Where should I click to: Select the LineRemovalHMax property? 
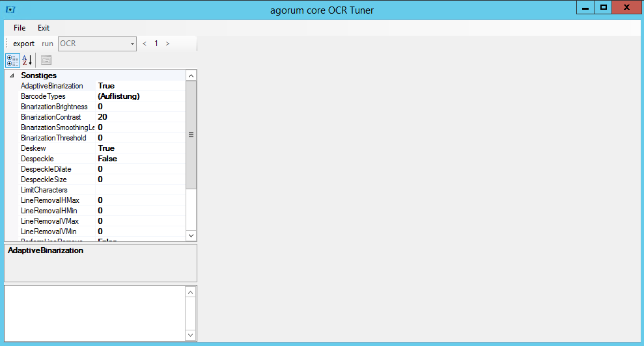click(50, 200)
